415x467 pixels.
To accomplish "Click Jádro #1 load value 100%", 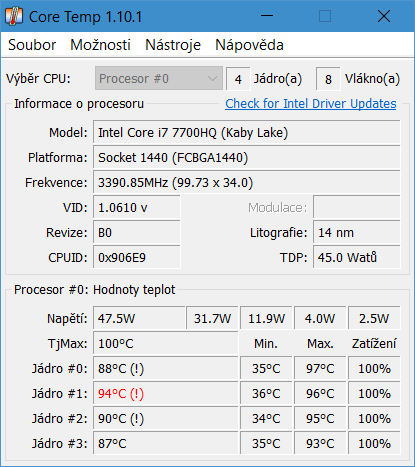I will coord(374,394).
